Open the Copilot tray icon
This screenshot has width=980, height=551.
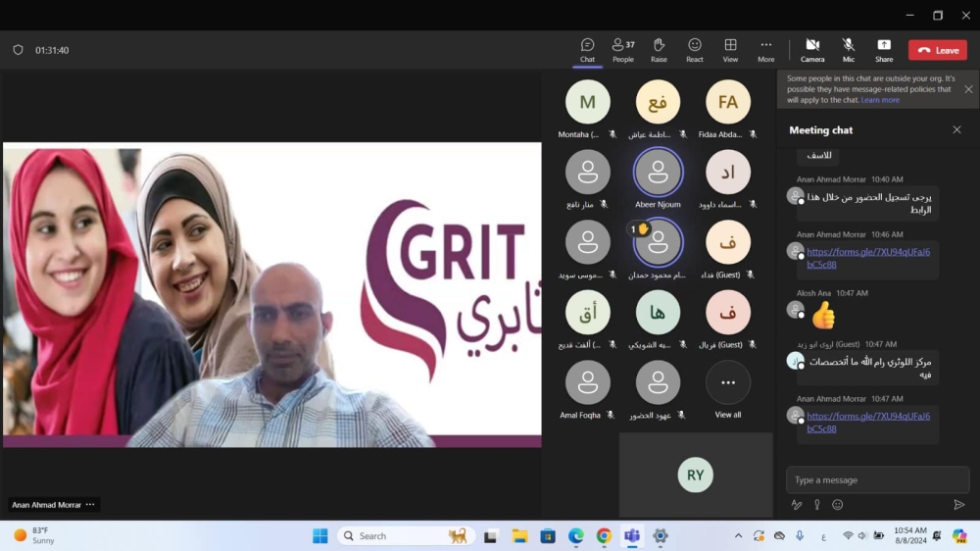959,535
